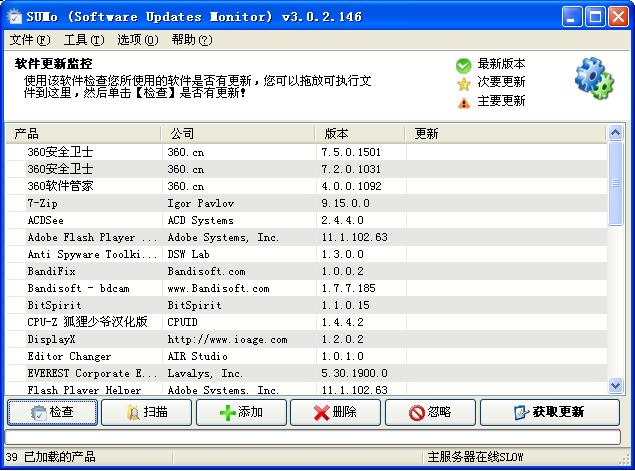Screen dimensions: 635x471
Task: Select the EVEREST Corporate E... row
Action: 307,373
